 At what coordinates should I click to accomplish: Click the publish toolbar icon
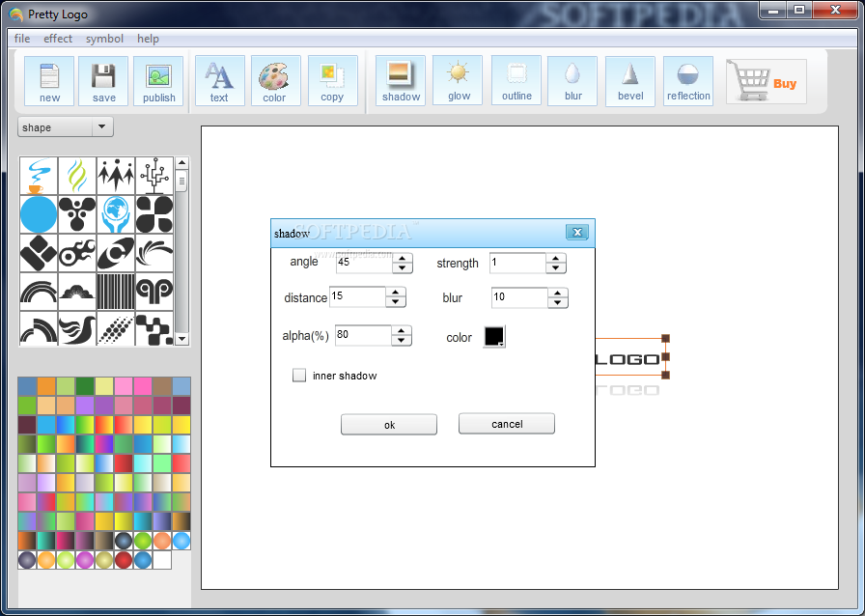[x=158, y=80]
